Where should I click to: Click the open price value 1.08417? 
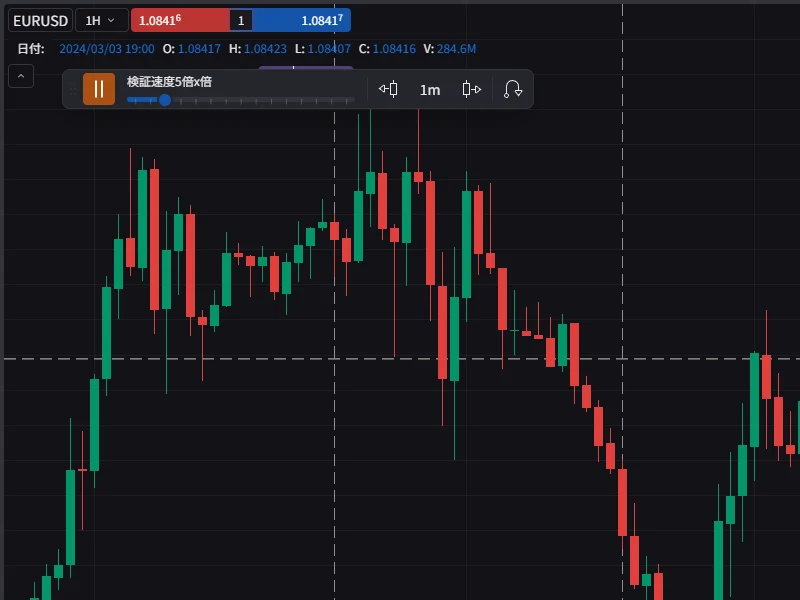click(199, 49)
